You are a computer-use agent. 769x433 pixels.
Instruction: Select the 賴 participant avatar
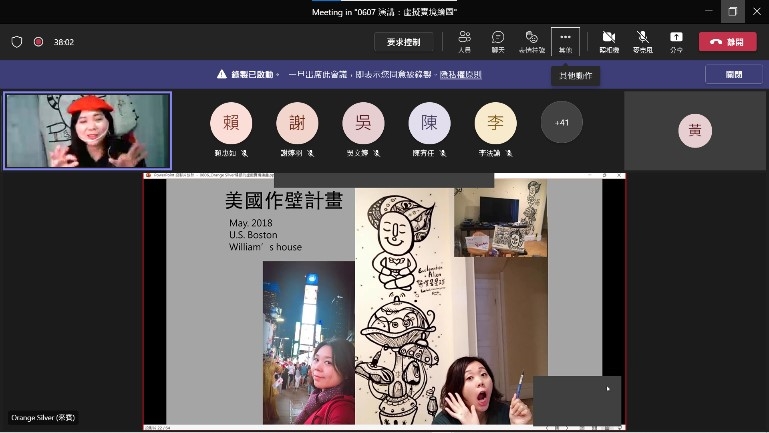[231, 123]
